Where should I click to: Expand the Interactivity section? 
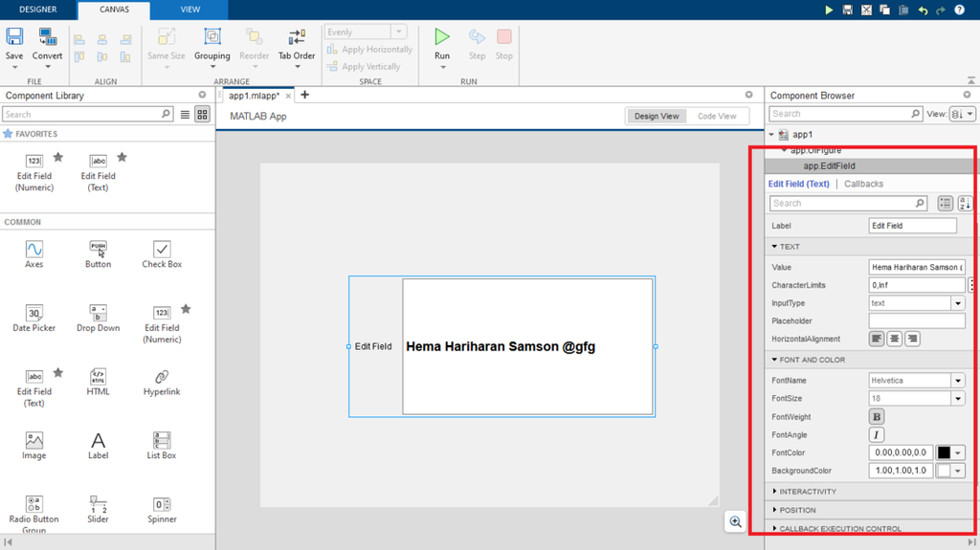click(x=807, y=492)
